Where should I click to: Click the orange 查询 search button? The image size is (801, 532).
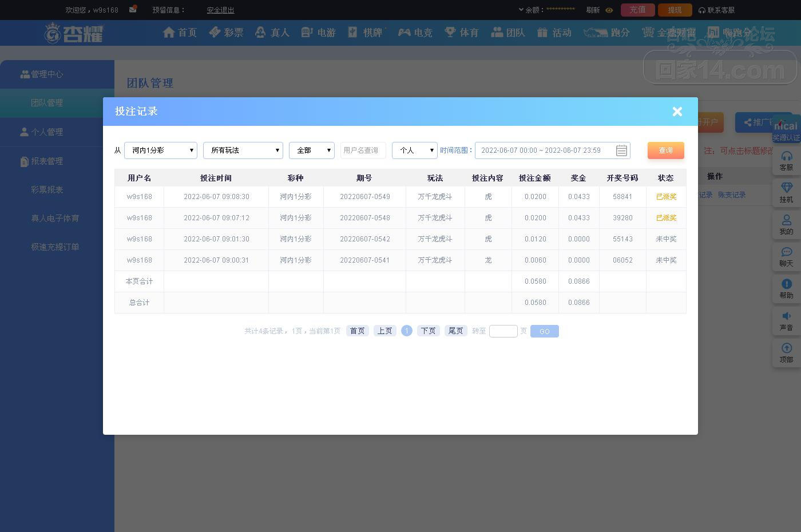pyautogui.click(x=666, y=150)
